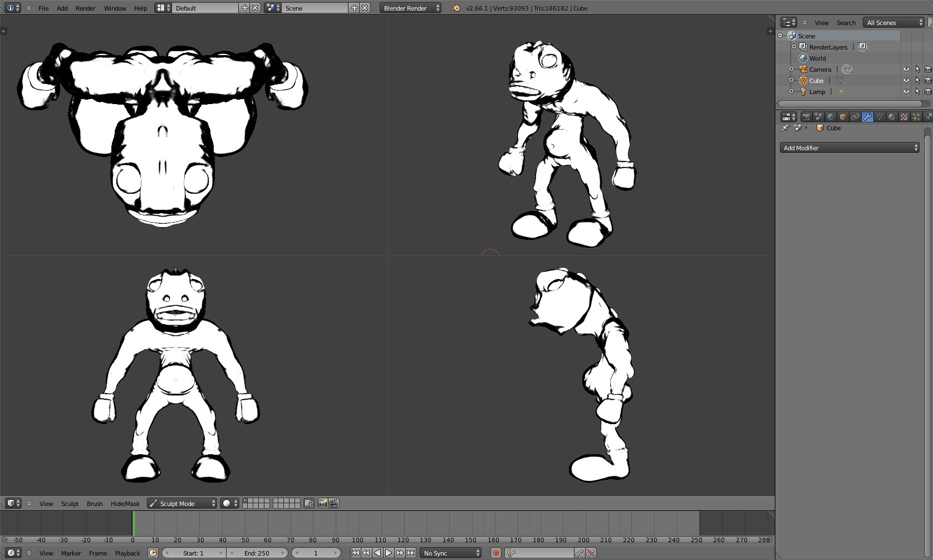
Task: Open the Playback menu in the timeline
Action: pyautogui.click(x=127, y=553)
